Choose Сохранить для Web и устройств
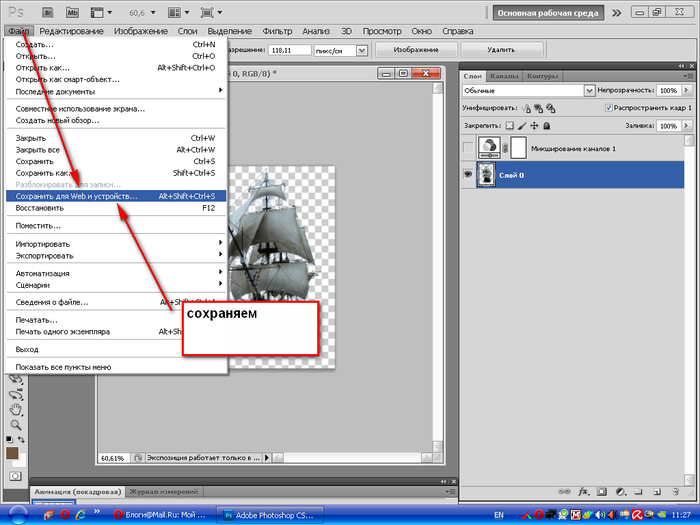 (77, 196)
